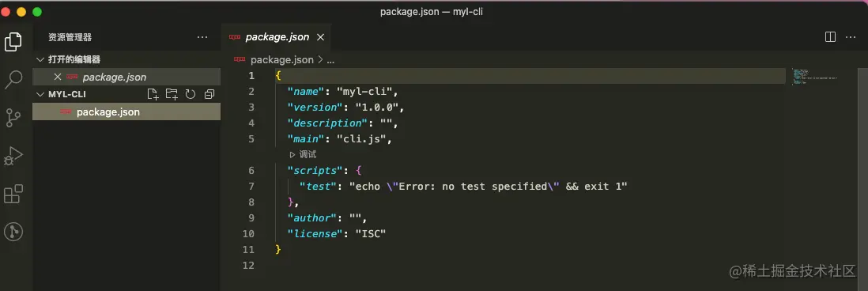
Task: Click line number 6 in gutter
Action: [251, 170]
